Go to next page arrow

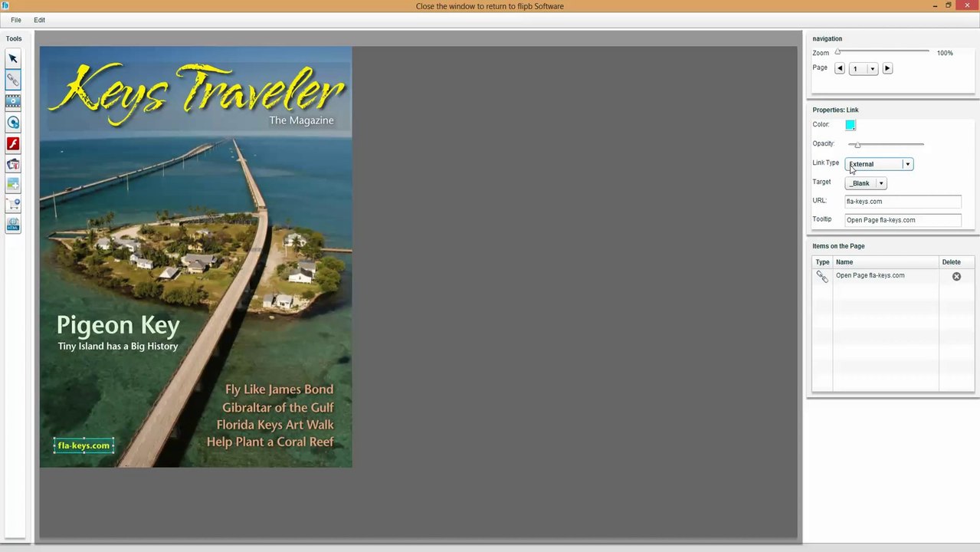(887, 68)
